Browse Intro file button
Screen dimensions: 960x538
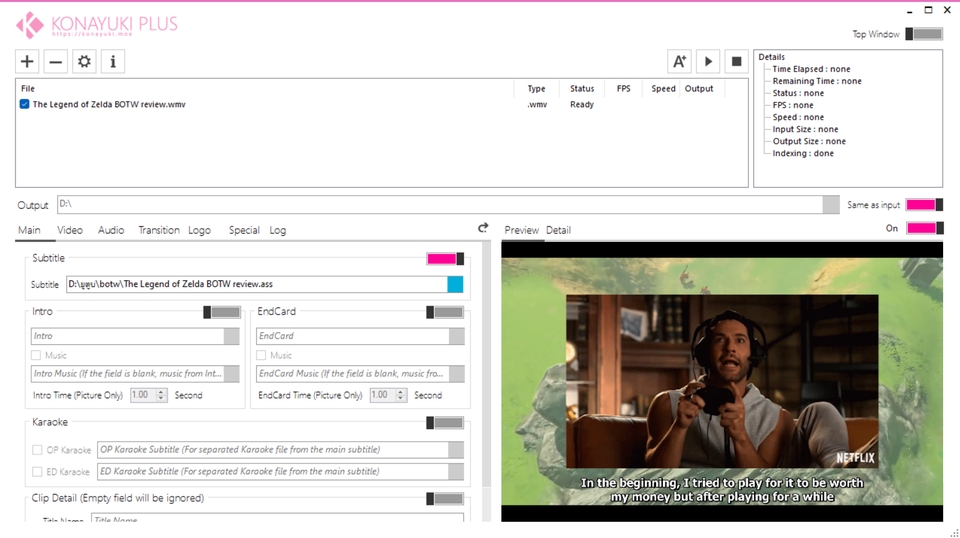tap(231, 336)
